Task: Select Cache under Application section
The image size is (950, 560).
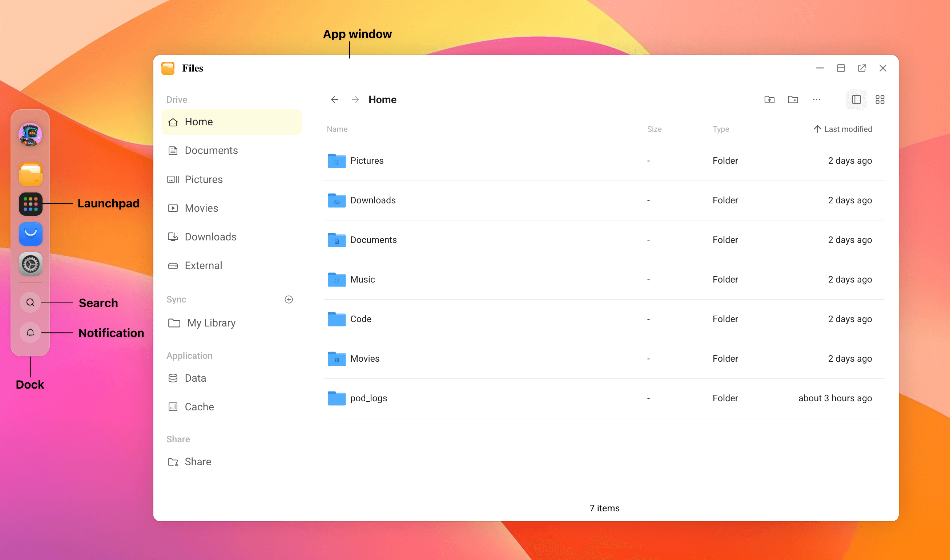Action: 199,407
